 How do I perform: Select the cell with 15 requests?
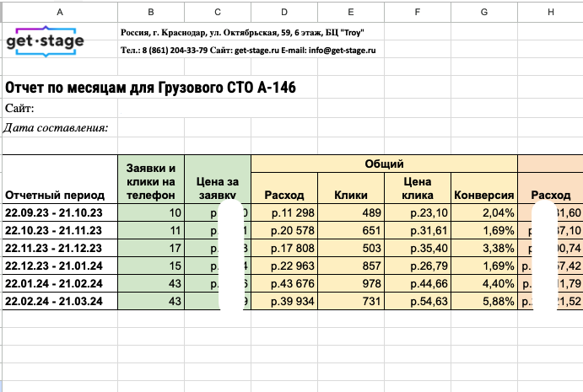151,266
